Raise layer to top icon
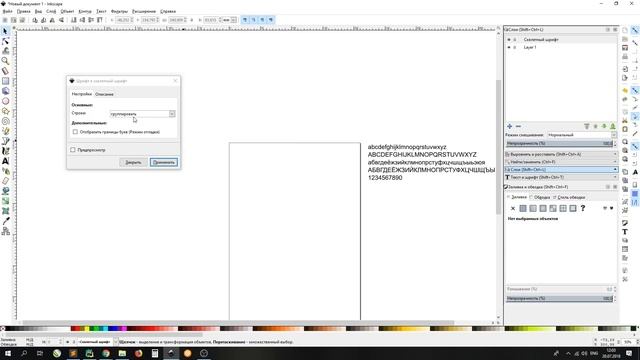 587,126
